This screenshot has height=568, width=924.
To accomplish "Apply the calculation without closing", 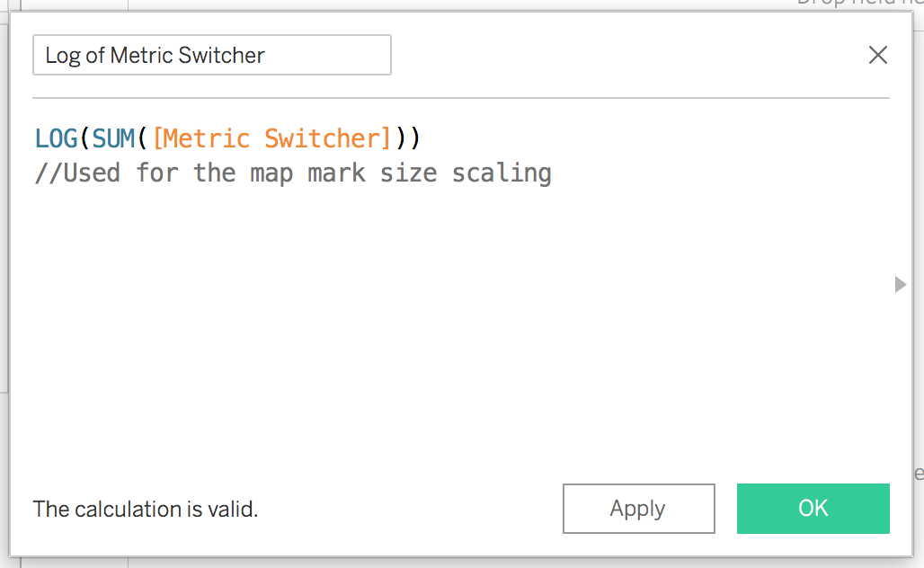I will 638,509.
